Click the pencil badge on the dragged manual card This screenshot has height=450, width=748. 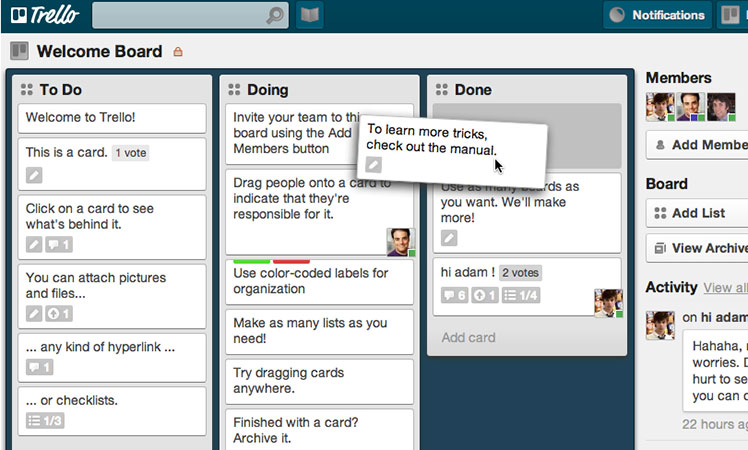coord(374,165)
